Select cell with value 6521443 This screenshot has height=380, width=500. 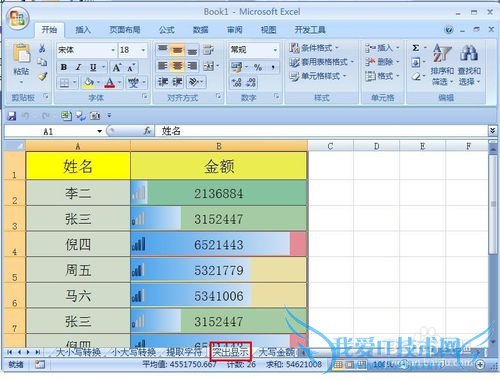pyautogui.click(x=219, y=244)
